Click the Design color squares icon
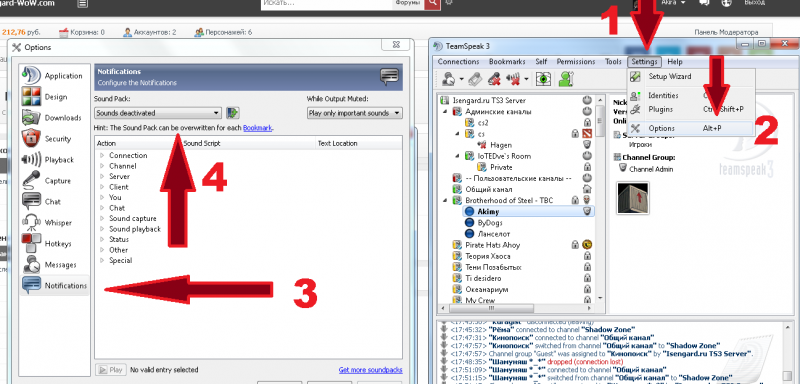The image size is (800, 384). pyautogui.click(x=31, y=96)
